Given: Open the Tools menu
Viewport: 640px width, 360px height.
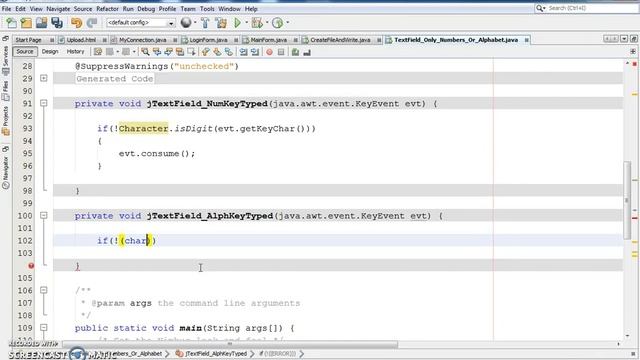Looking at the screenshot, I should [x=207, y=9].
